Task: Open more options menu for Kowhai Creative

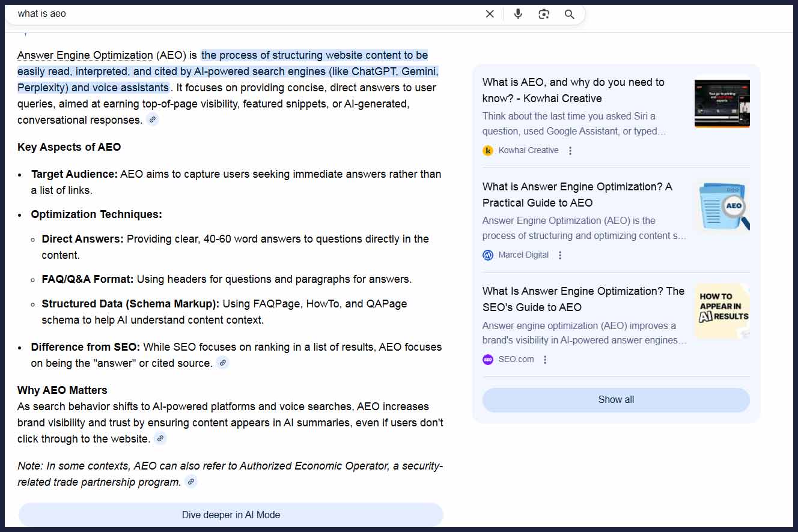Action: click(570, 151)
